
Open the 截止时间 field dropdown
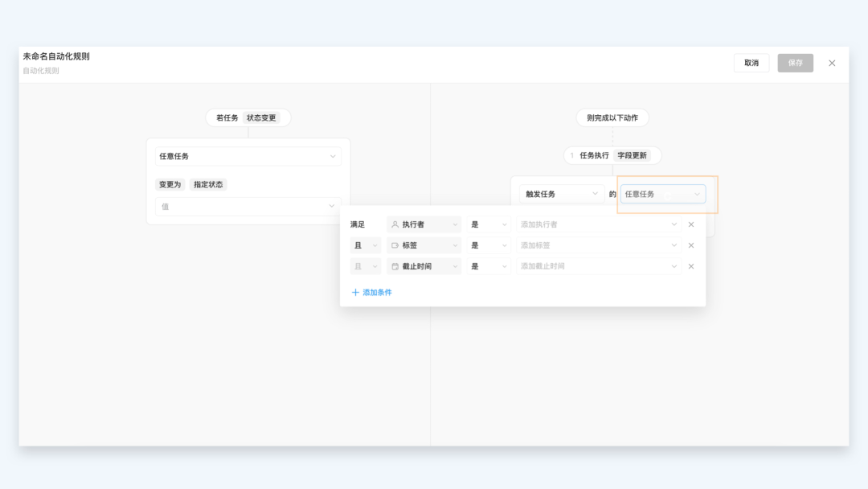click(x=424, y=266)
